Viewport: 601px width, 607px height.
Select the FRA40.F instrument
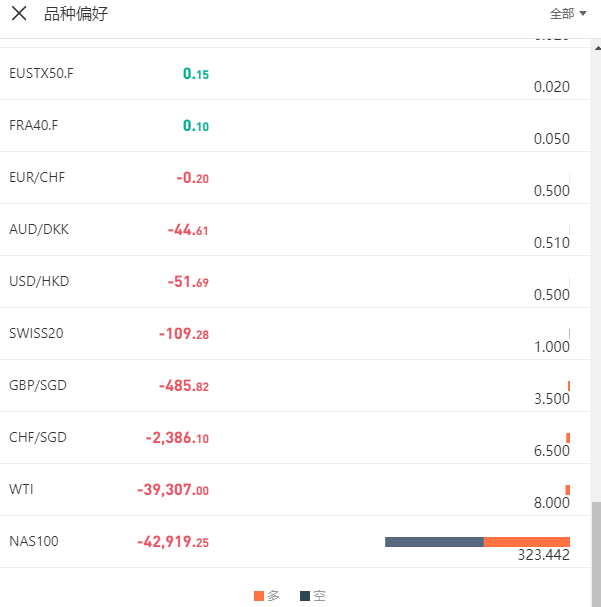[34, 125]
